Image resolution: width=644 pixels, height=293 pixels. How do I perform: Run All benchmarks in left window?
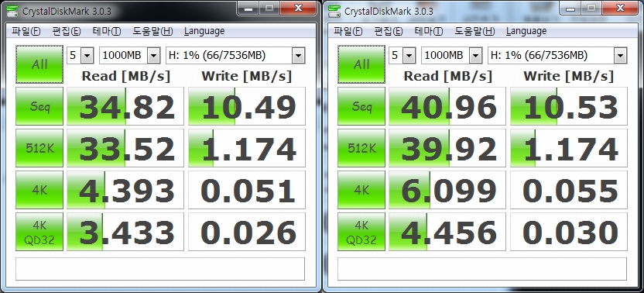(39, 64)
